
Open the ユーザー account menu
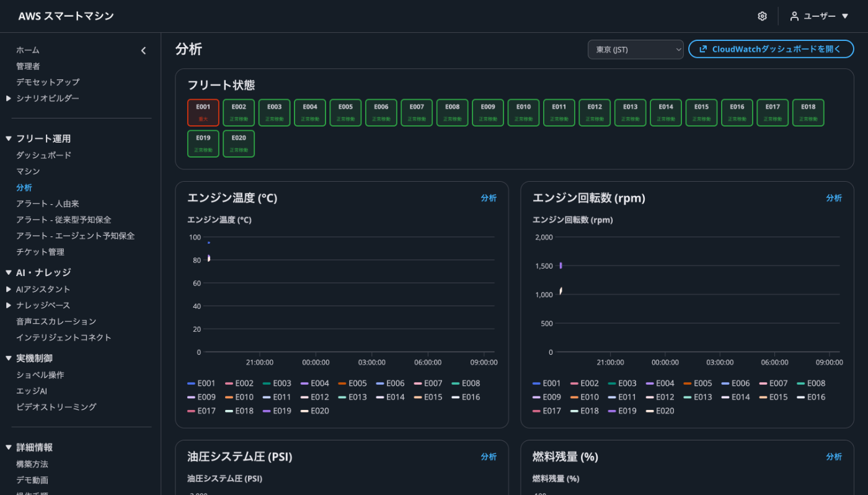coord(819,16)
